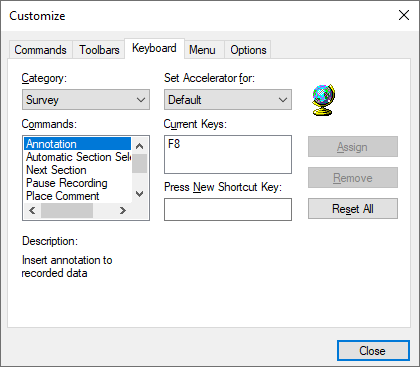This screenshot has height=367, width=420.
Task: Click the horizontal scroll left arrow
Action: [32, 210]
